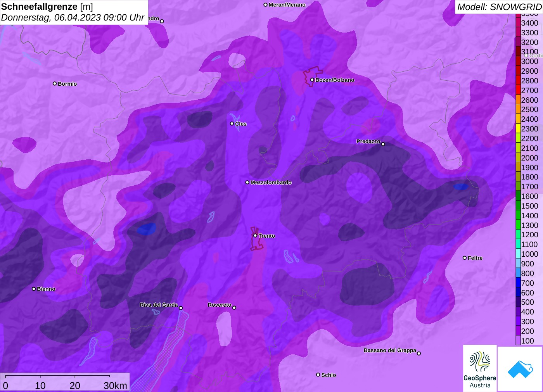Select the Riva del Garda marker dot

[x=181, y=308]
